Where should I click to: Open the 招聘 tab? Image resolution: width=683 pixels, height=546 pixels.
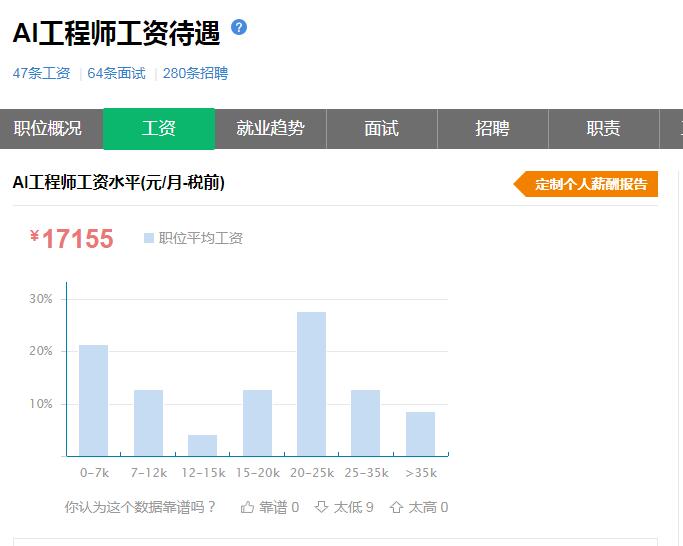(x=493, y=129)
